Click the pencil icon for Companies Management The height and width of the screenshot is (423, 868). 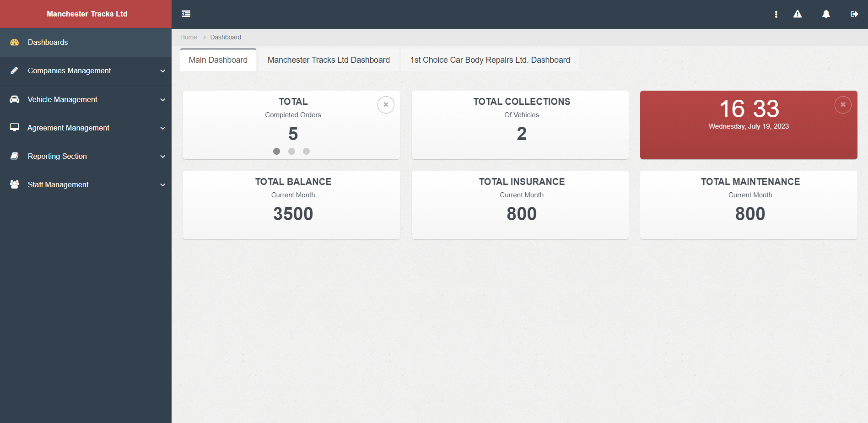coord(15,70)
